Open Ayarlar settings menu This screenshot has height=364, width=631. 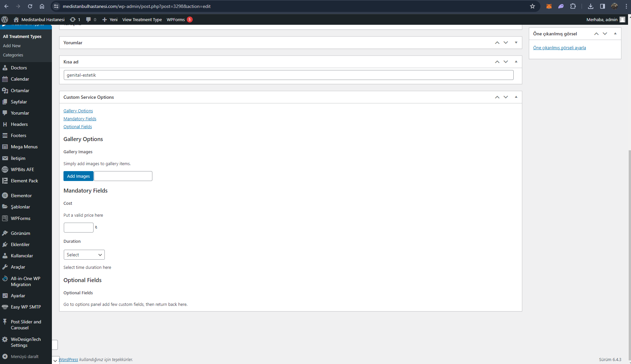coord(18,296)
